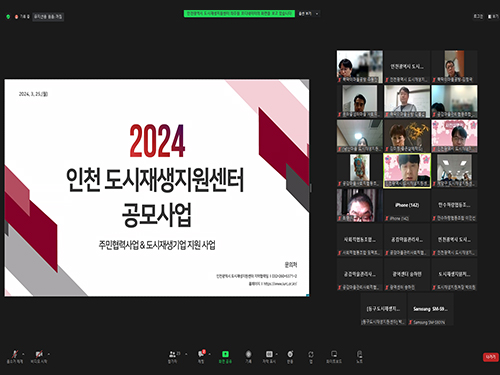500x375 pixels.
Task: Select the video tile showing a held drink can
Action: [x=359, y=171]
